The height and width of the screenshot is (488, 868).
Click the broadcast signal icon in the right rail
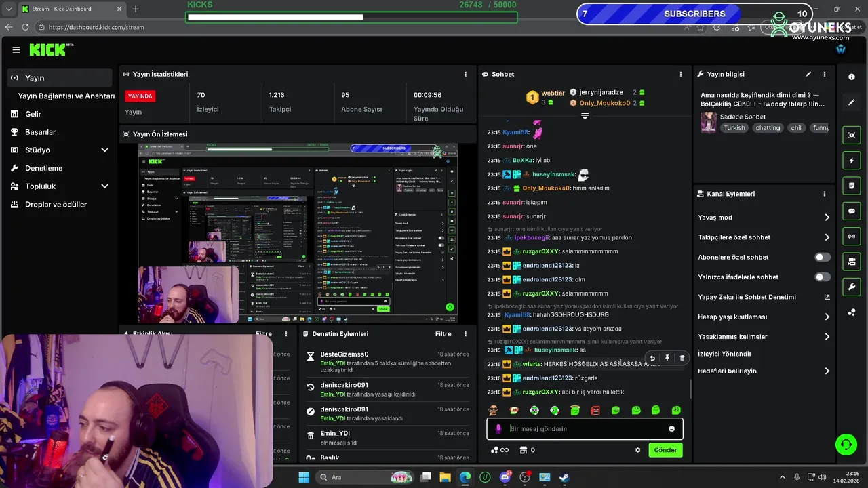tap(852, 237)
